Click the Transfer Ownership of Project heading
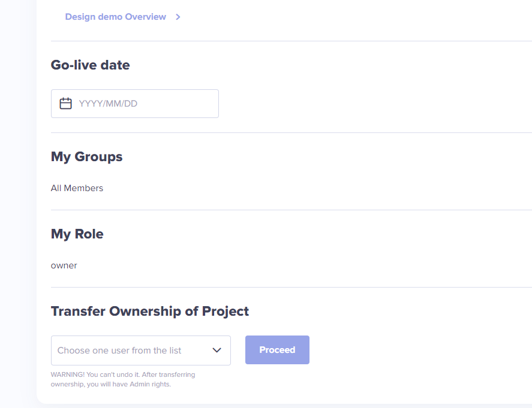Screen dimensions: 532x408 tap(149, 312)
